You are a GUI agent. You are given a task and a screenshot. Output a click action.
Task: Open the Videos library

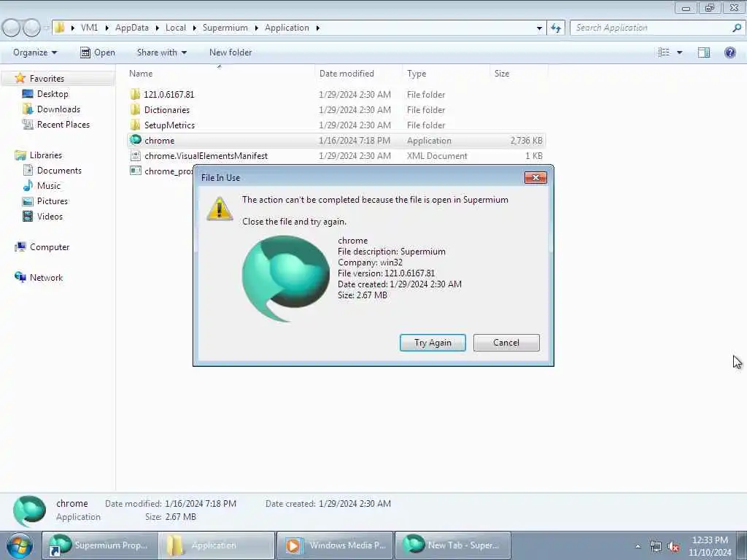point(50,216)
